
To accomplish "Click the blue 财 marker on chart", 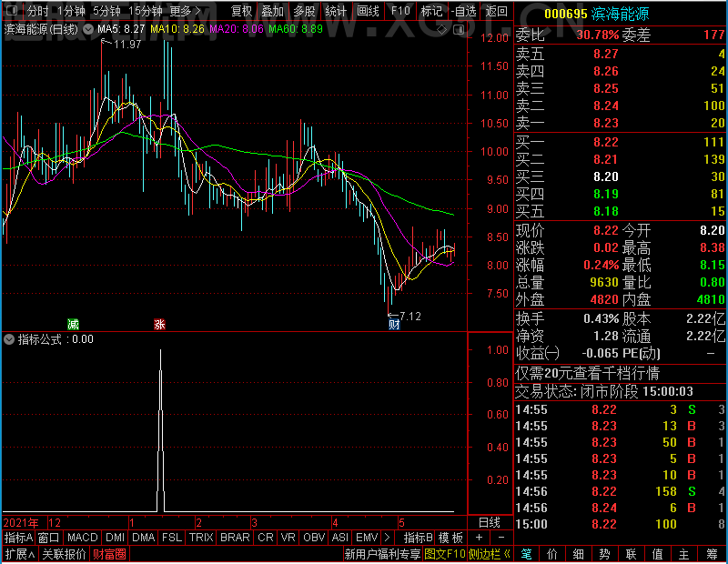I will coord(394,325).
